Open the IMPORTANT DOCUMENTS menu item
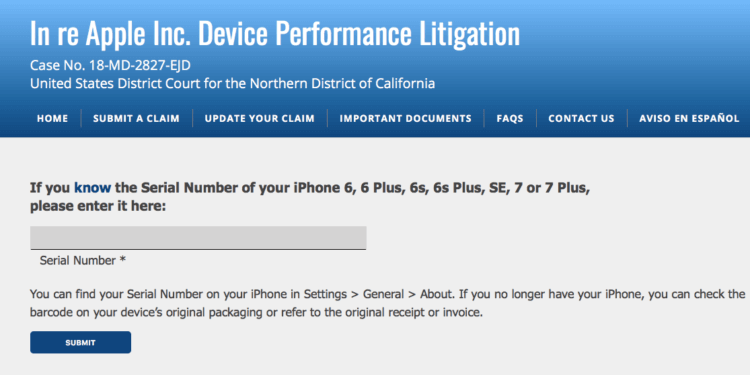 [406, 119]
